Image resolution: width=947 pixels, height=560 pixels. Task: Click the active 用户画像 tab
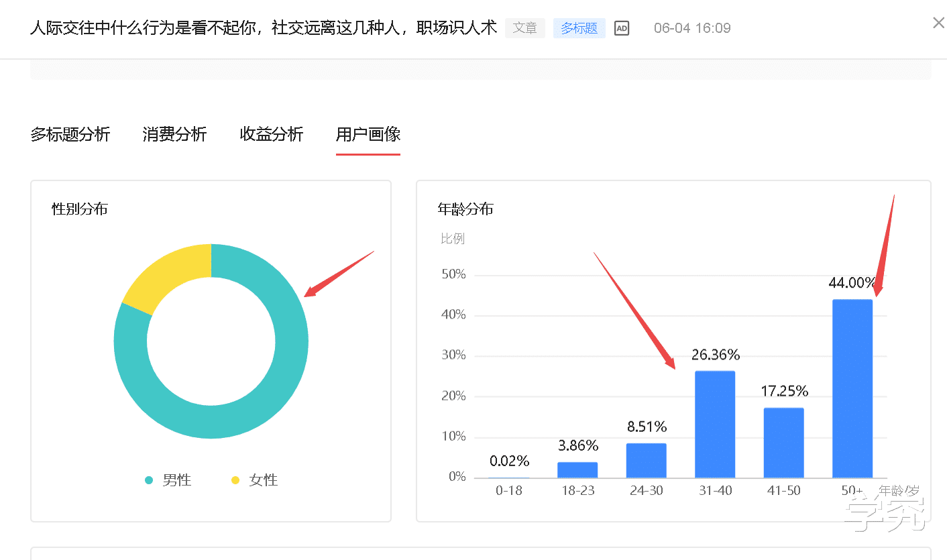point(368,134)
